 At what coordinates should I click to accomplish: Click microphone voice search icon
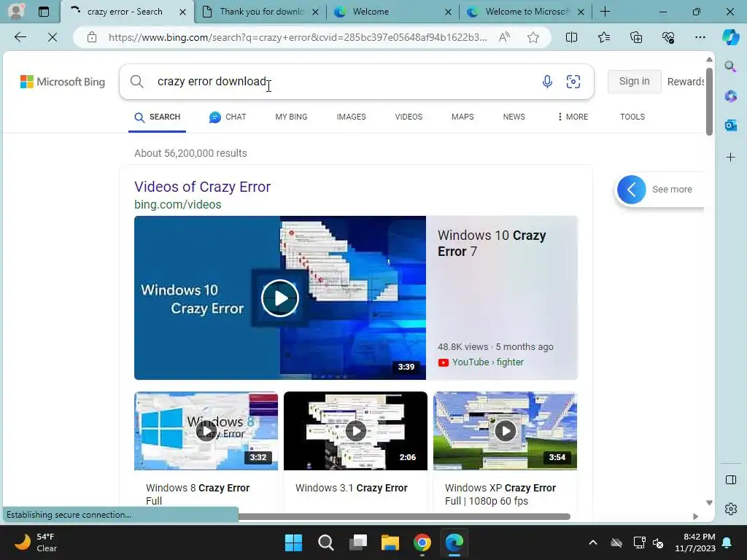tap(547, 82)
